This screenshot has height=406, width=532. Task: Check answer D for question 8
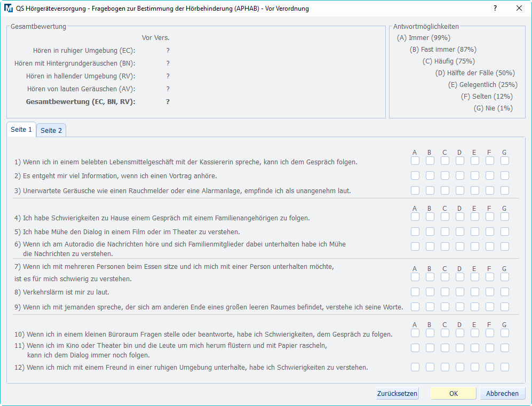coord(460,292)
